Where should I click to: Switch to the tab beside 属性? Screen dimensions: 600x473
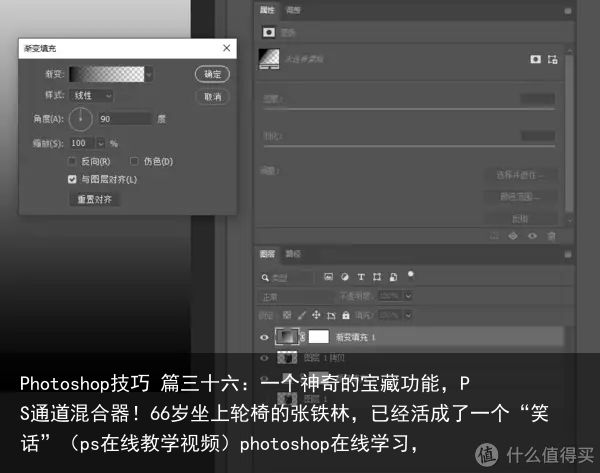[293, 10]
